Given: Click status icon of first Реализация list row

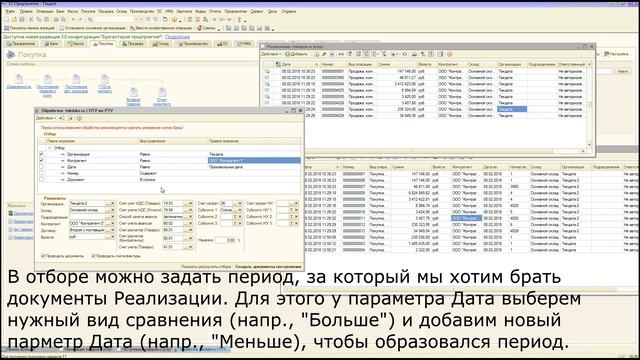Looking at the screenshot, I should 267,71.
